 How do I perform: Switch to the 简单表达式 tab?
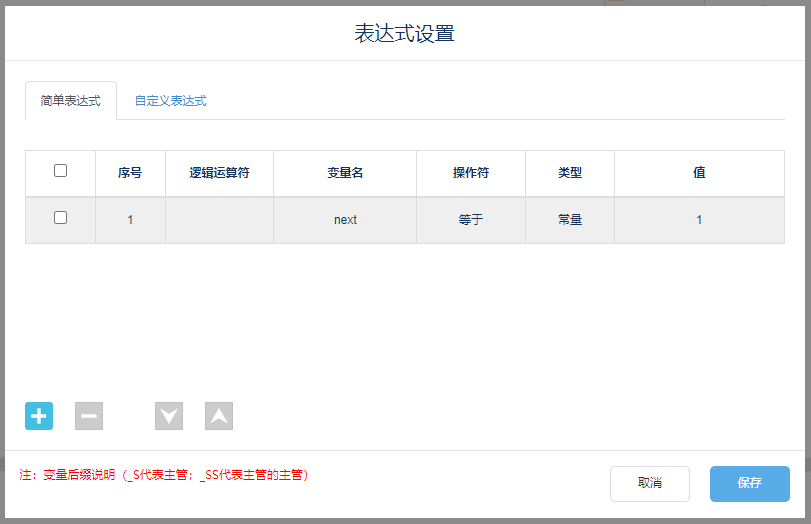[70, 101]
